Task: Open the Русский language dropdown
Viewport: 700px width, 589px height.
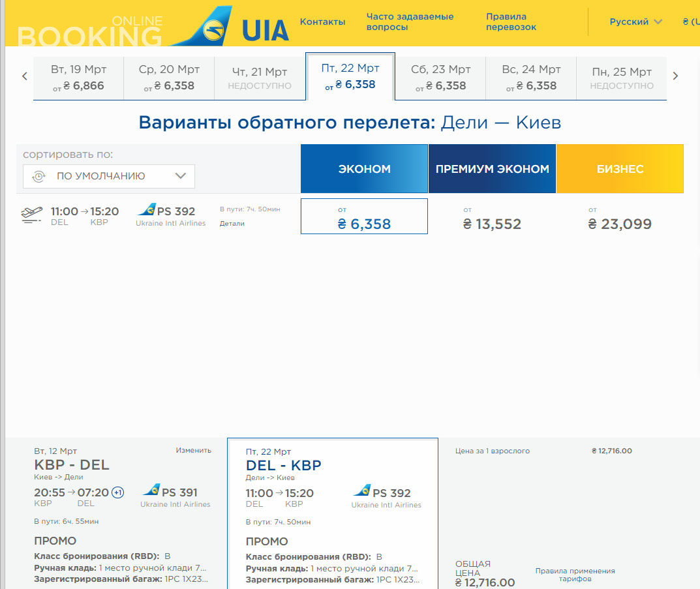Action: [635, 22]
